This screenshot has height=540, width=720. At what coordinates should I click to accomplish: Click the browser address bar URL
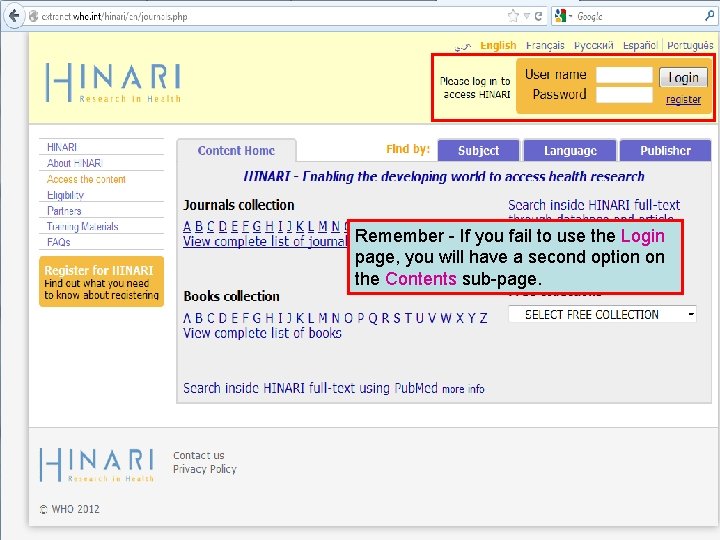[x=114, y=17]
